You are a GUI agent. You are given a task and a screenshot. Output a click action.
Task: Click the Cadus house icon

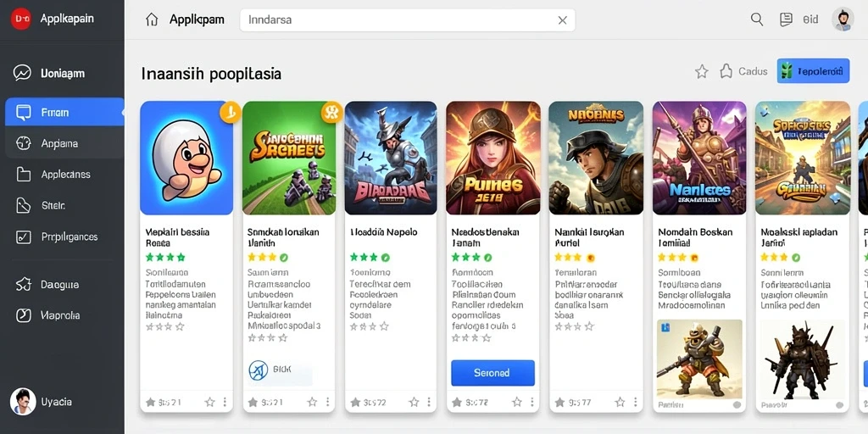tap(726, 71)
